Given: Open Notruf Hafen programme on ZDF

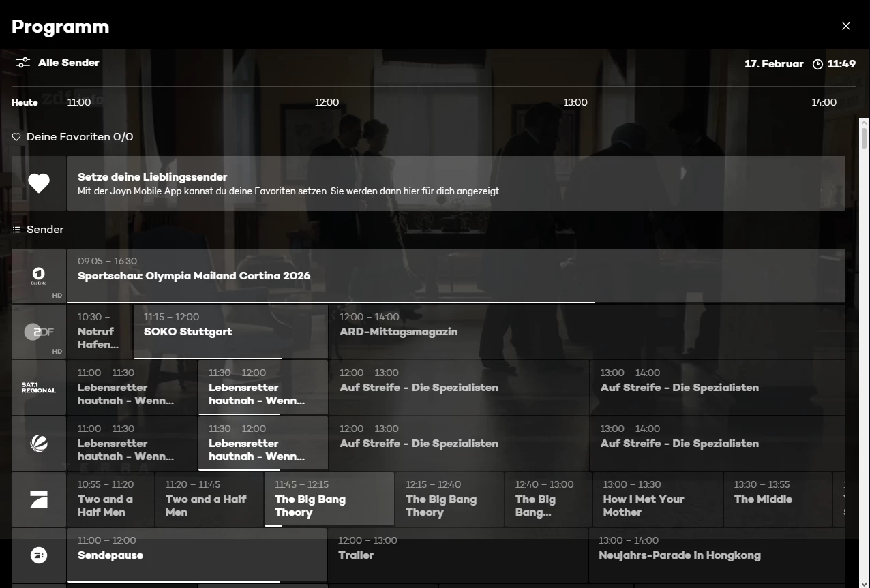Looking at the screenshot, I should [x=100, y=332].
